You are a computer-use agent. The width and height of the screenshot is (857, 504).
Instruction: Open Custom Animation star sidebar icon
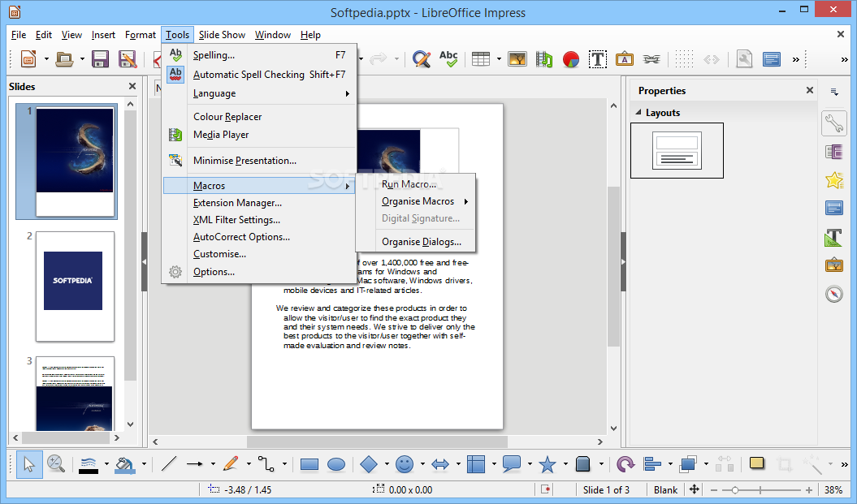pyautogui.click(x=833, y=180)
